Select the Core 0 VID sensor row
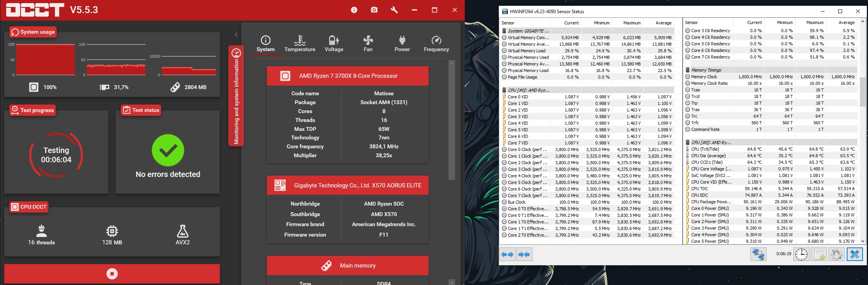 587,97
